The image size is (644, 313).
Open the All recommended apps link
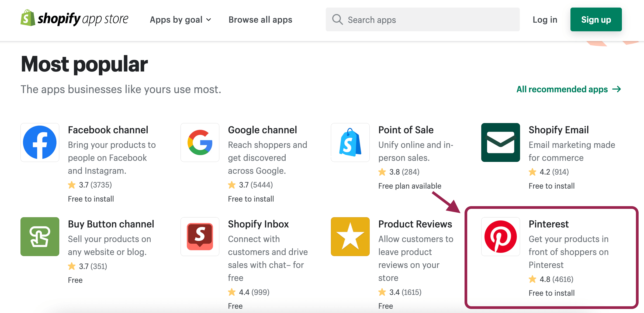[x=569, y=89]
